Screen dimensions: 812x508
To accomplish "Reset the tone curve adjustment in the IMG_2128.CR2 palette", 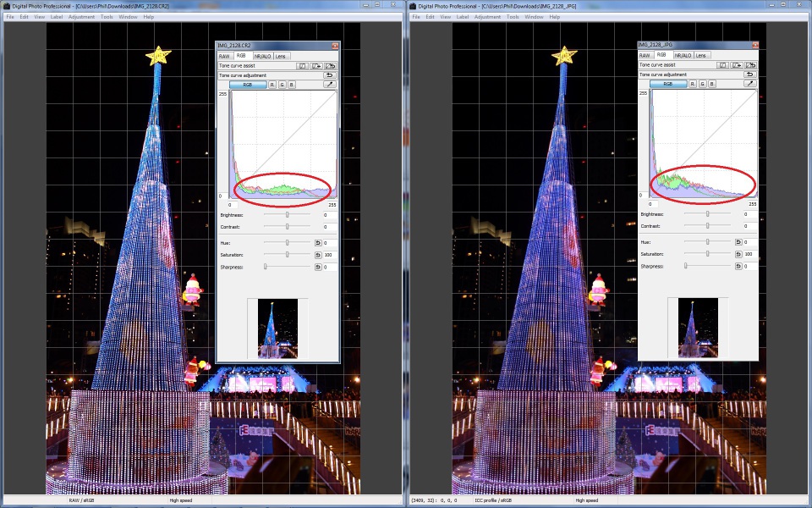I will [x=330, y=75].
